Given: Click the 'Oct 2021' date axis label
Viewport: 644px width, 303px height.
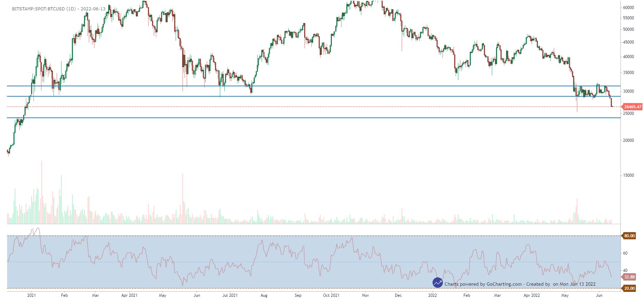Looking at the screenshot, I should [x=331, y=295].
